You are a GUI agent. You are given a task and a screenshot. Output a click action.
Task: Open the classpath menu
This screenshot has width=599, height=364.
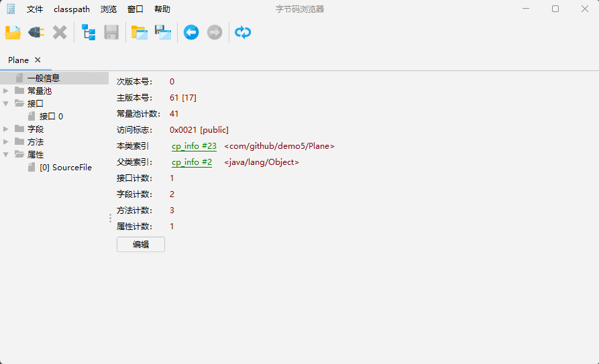click(72, 9)
